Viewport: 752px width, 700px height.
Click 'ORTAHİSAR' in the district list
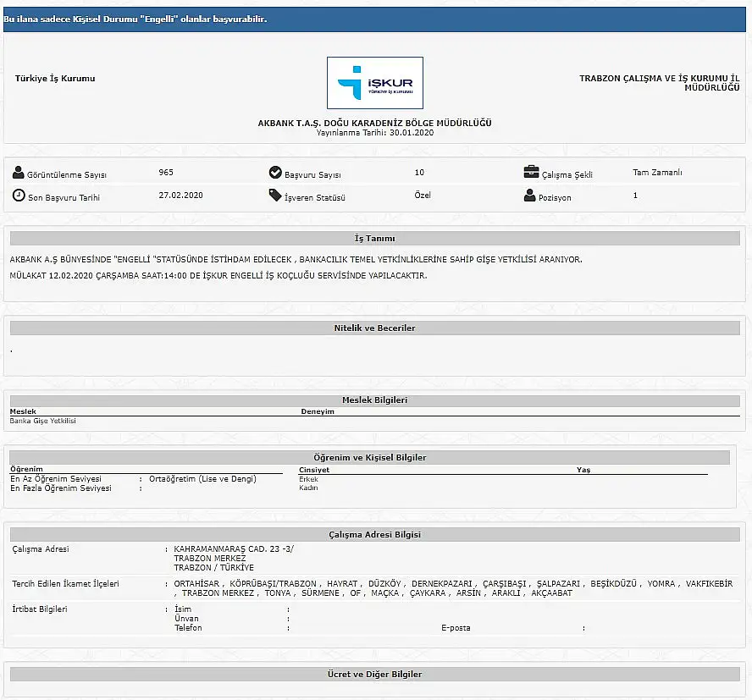(x=196, y=583)
